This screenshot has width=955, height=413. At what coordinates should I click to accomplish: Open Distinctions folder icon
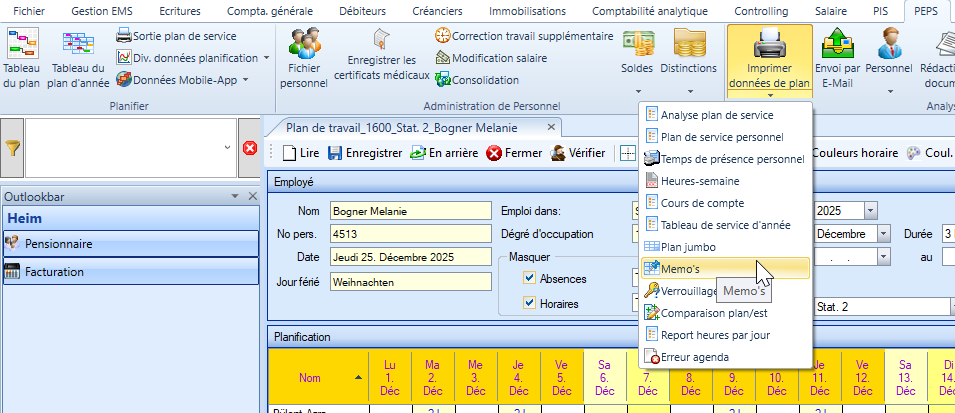(689, 44)
